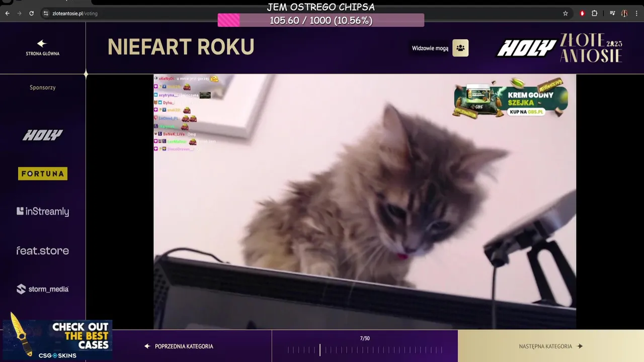Go back to Strona Główna
644x362 pixels.
[x=42, y=48]
